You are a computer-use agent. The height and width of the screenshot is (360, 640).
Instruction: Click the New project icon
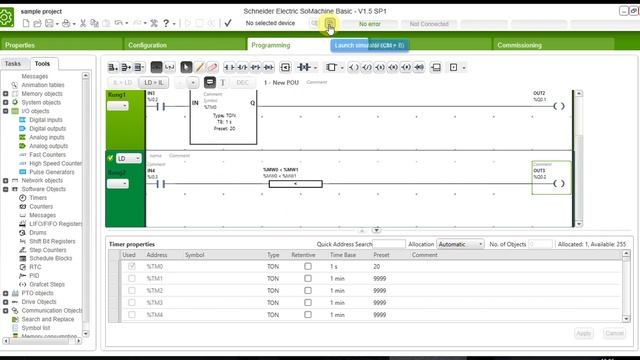[x=26, y=23]
